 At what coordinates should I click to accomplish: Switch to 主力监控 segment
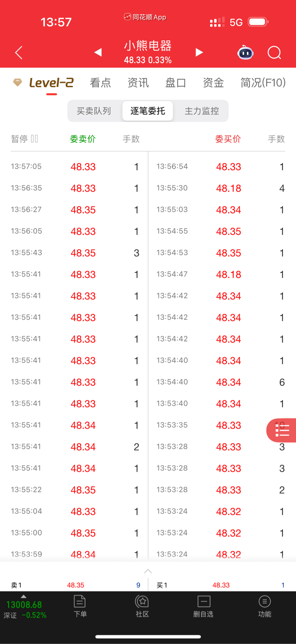[x=202, y=111]
